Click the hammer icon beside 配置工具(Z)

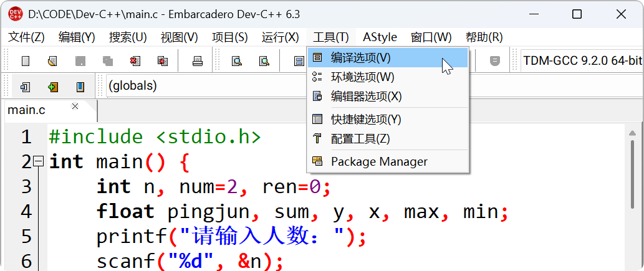(x=317, y=138)
